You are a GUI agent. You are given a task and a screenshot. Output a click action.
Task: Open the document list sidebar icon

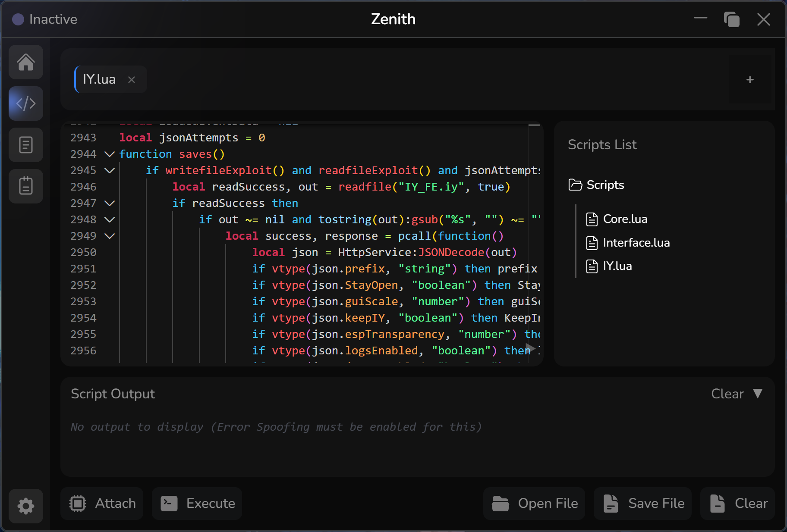26,145
